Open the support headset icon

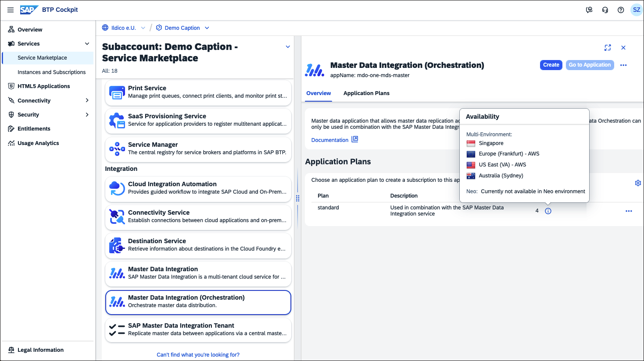coord(605,10)
